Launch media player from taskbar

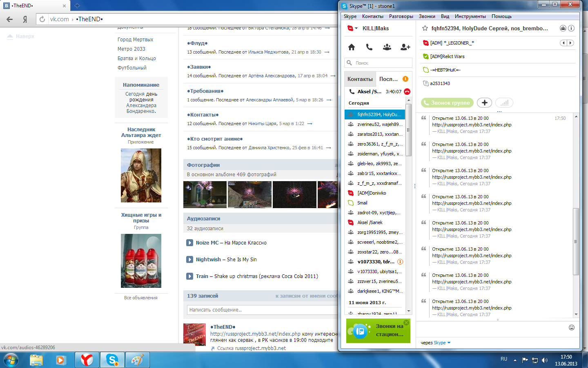61,360
